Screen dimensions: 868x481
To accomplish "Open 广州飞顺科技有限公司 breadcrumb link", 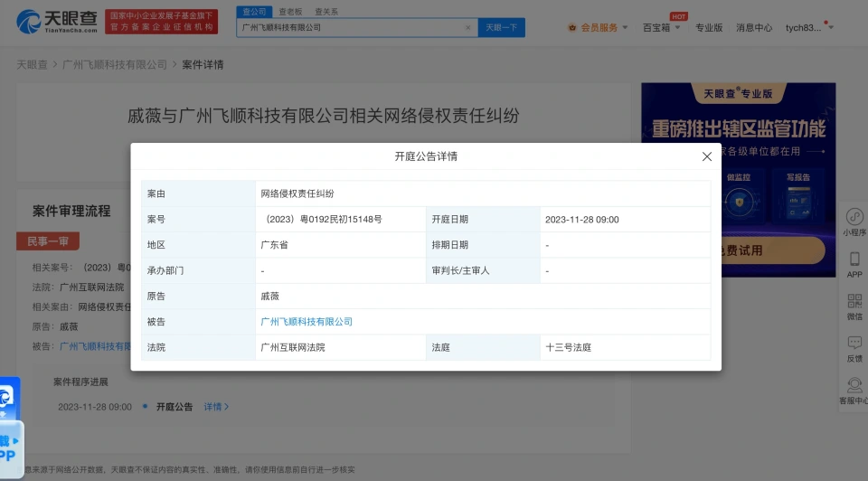I will [115, 65].
